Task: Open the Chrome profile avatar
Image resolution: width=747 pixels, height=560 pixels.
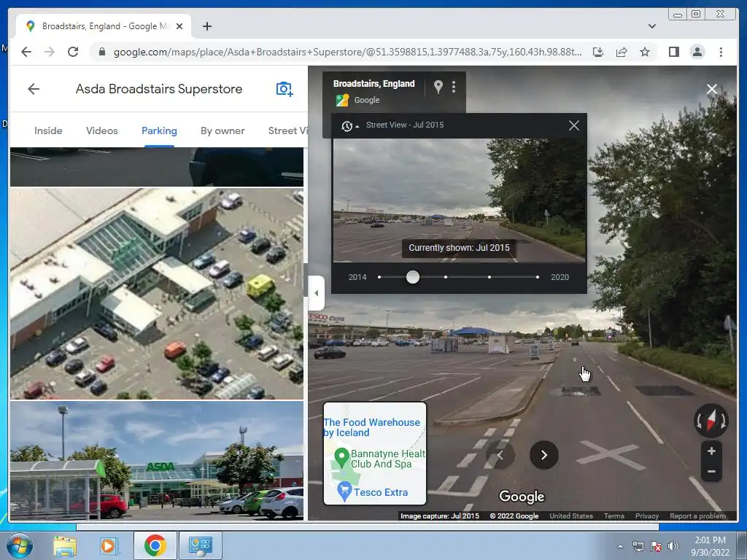Action: click(697, 52)
